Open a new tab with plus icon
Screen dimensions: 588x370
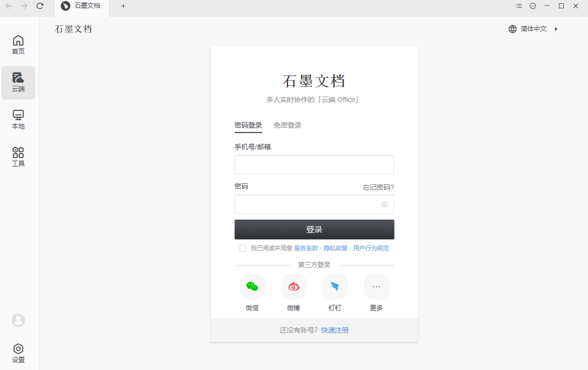(x=123, y=6)
